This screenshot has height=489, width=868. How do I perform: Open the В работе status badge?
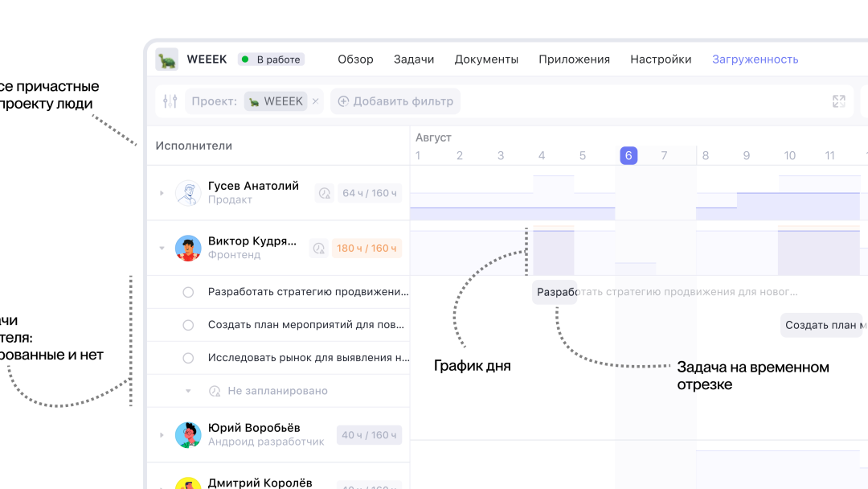[x=271, y=60]
